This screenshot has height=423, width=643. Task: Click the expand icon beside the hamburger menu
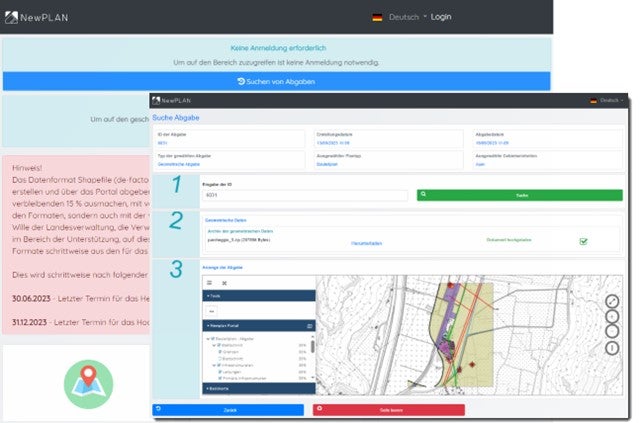(224, 283)
